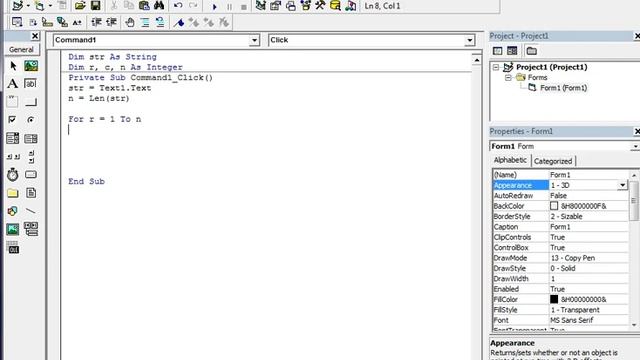Click the Paste clipboard icon
The image size is (640, 360).
[x=144, y=6]
